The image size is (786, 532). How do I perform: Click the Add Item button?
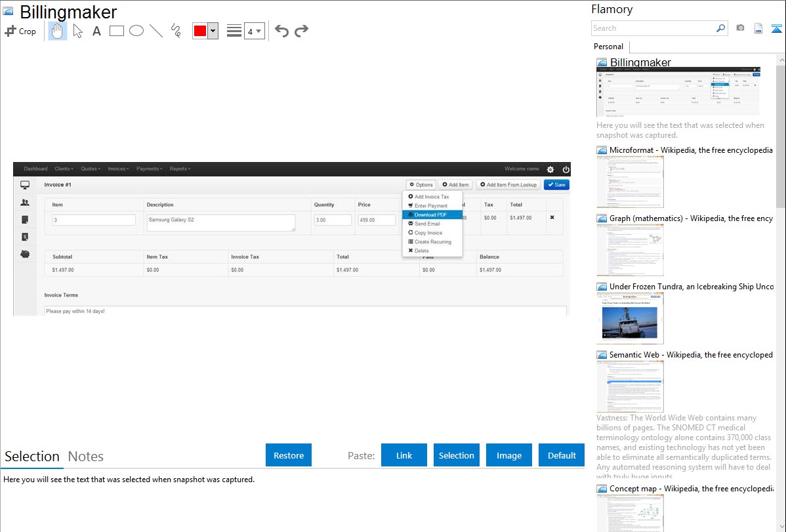pyautogui.click(x=456, y=184)
